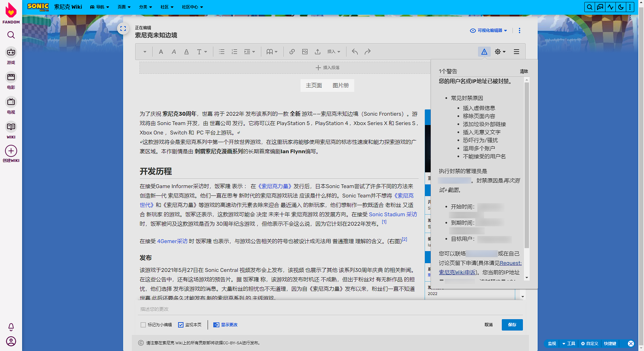Toggle dark mode moon icon
The image size is (644, 351).
pyautogui.click(x=621, y=7)
